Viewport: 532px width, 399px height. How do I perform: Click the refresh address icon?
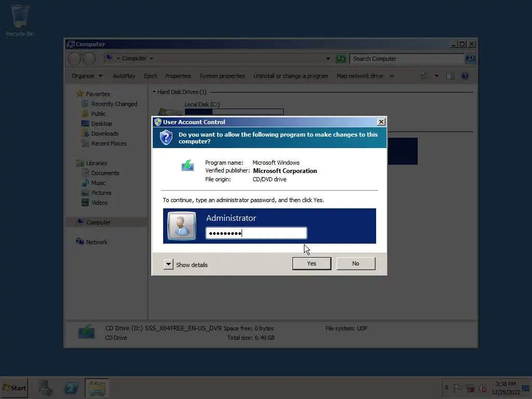click(x=341, y=59)
